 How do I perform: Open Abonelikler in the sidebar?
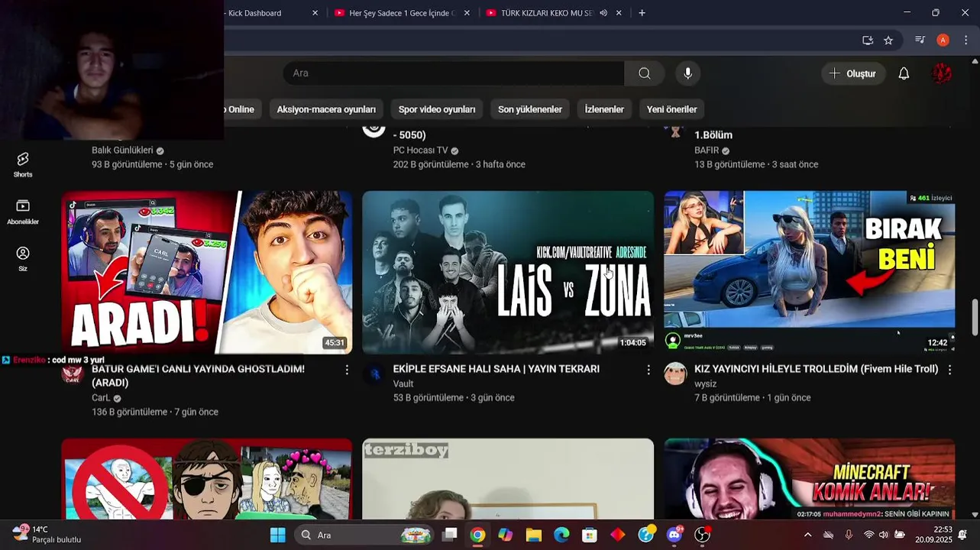(23, 212)
